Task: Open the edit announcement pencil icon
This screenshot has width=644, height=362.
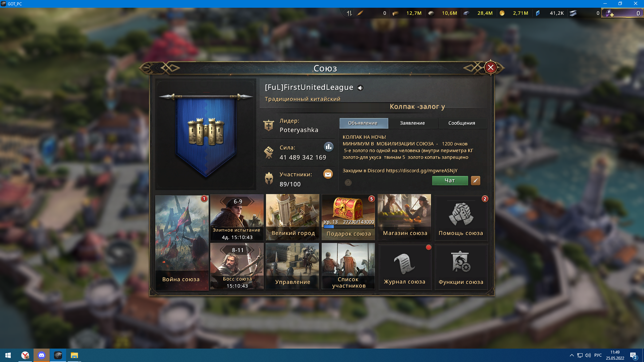Action: (x=476, y=181)
